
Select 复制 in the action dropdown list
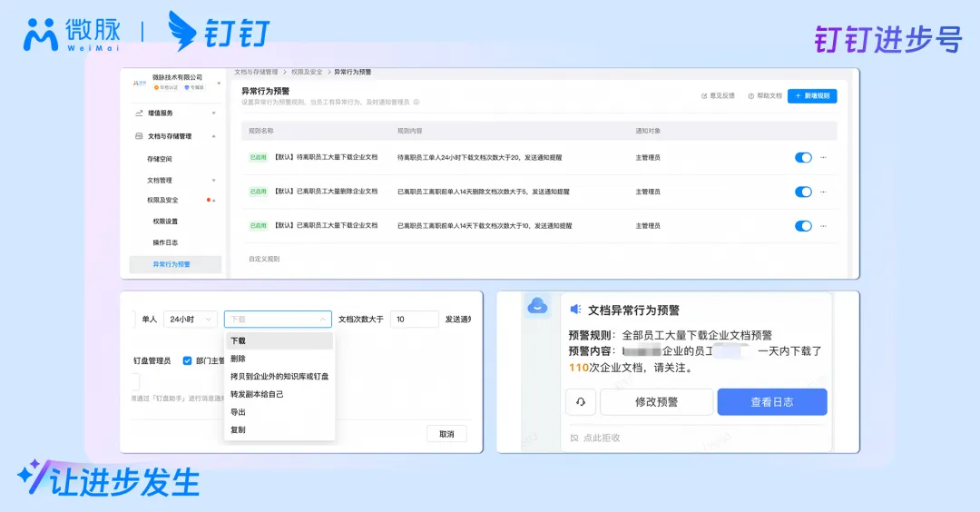pos(279,430)
